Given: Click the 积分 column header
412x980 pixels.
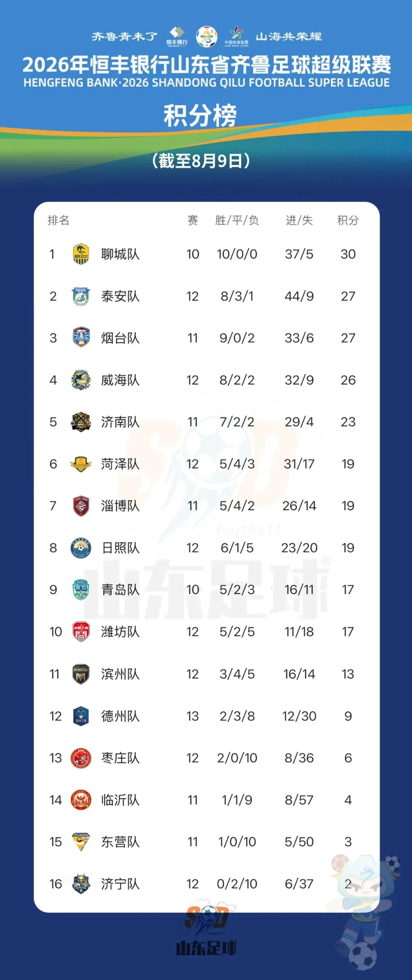Looking at the screenshot, I should point(348,220).
